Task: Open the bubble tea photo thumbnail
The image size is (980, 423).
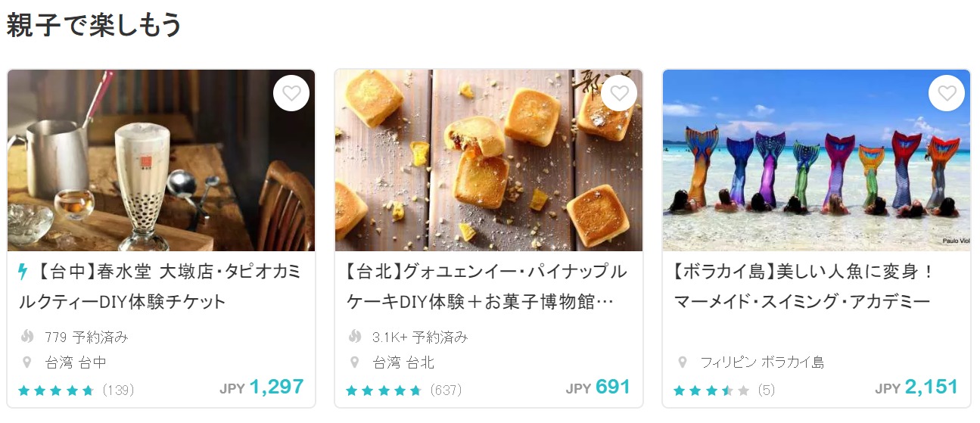Action: coord(161,160)
